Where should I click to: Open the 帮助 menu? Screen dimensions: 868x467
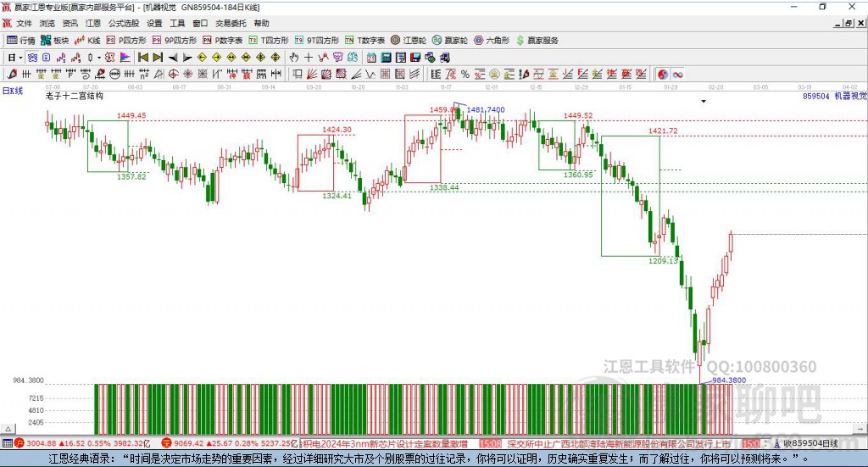[x=261, y=23]
